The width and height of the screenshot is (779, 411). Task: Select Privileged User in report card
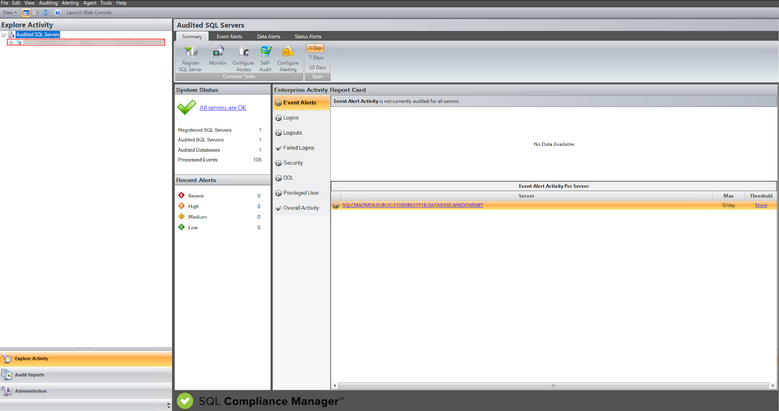(301, 193)
